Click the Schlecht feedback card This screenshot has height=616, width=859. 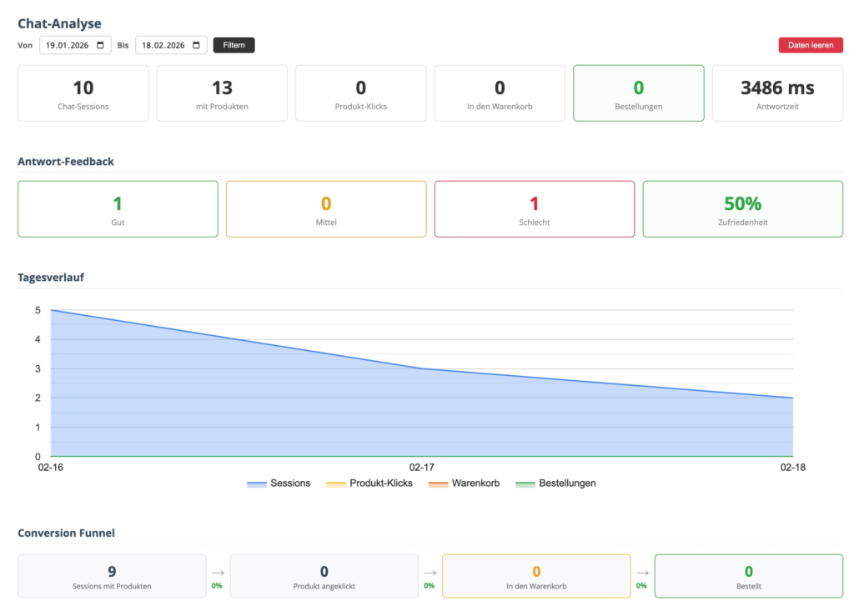[x=534, y=209]
